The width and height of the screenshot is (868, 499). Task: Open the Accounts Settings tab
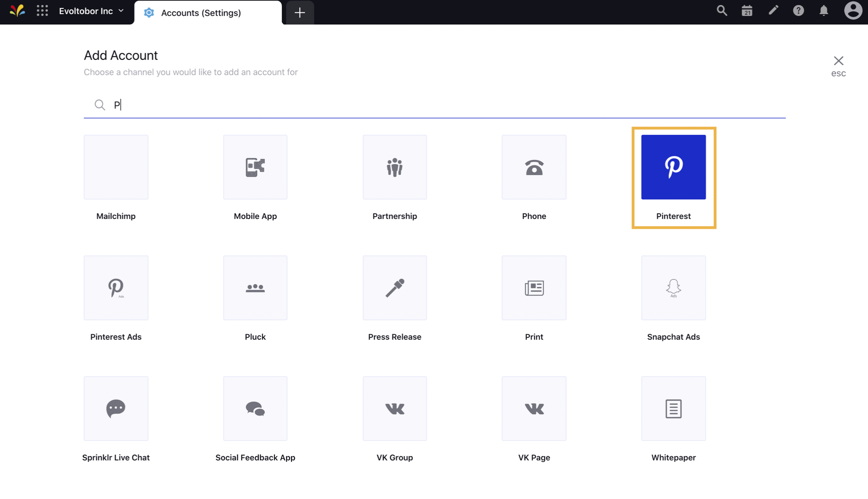[x=201, y=12]
